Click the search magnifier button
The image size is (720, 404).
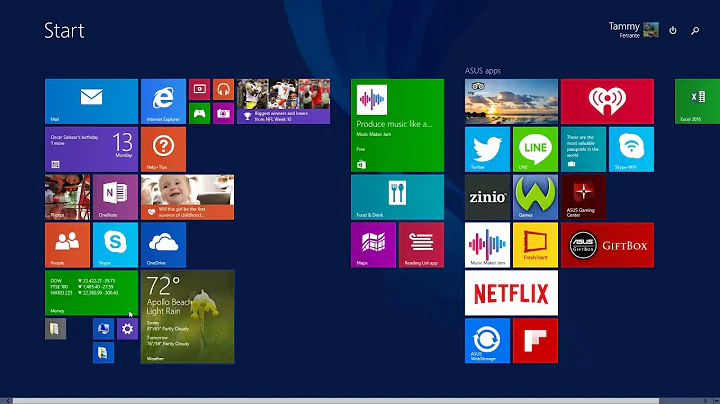click(695, 30)
